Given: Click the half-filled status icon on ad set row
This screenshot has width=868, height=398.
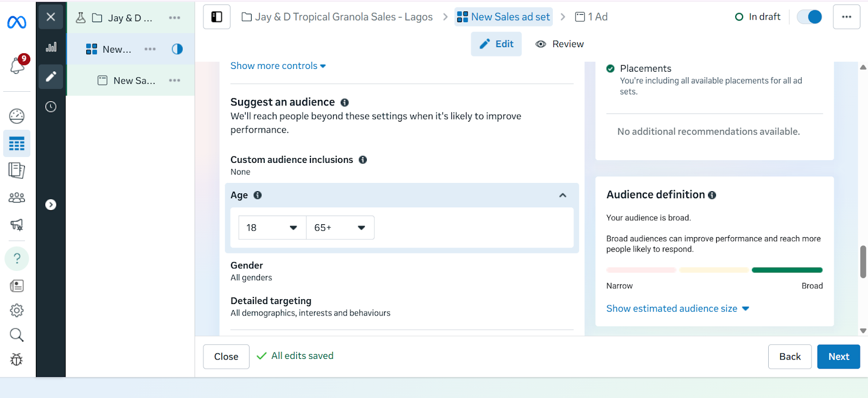Looking at the screenshot, I should pos(177,49).
